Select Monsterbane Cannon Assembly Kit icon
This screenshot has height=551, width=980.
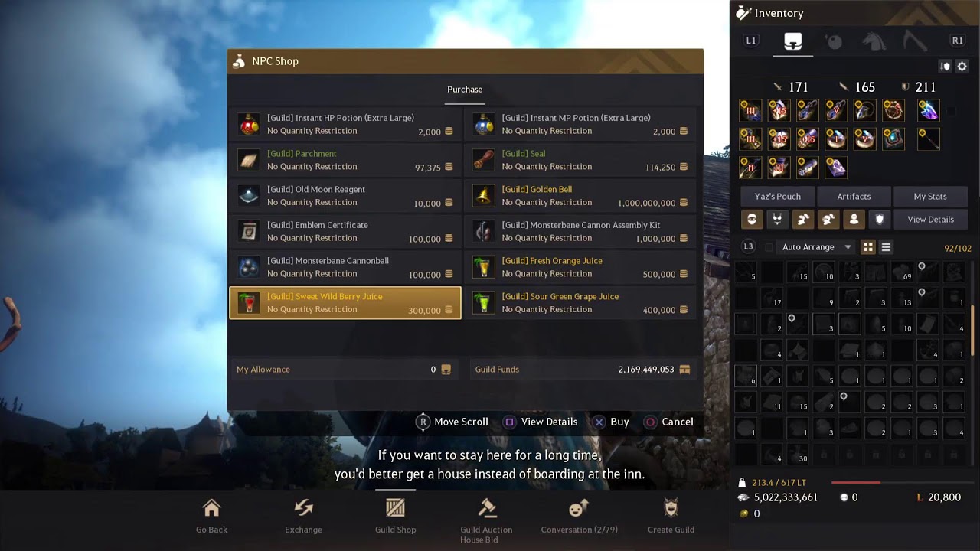click(482, 231)
